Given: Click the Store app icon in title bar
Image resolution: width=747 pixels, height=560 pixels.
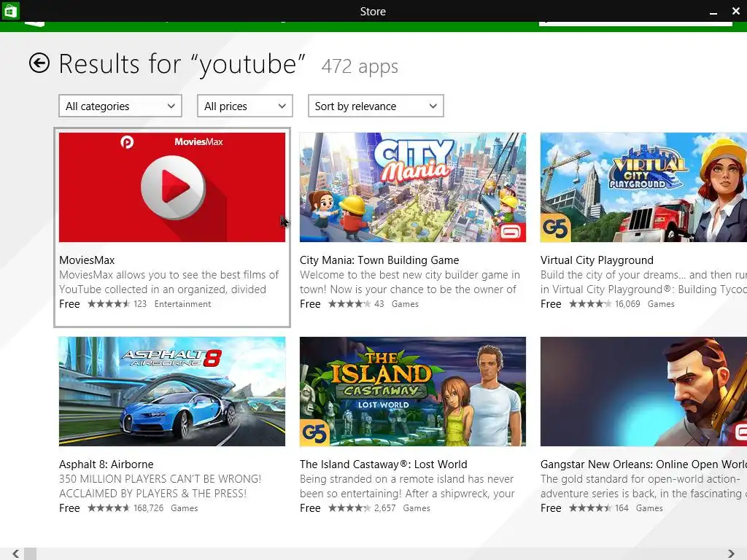Looking at the screenshot, I should click(x=10, y=10).
